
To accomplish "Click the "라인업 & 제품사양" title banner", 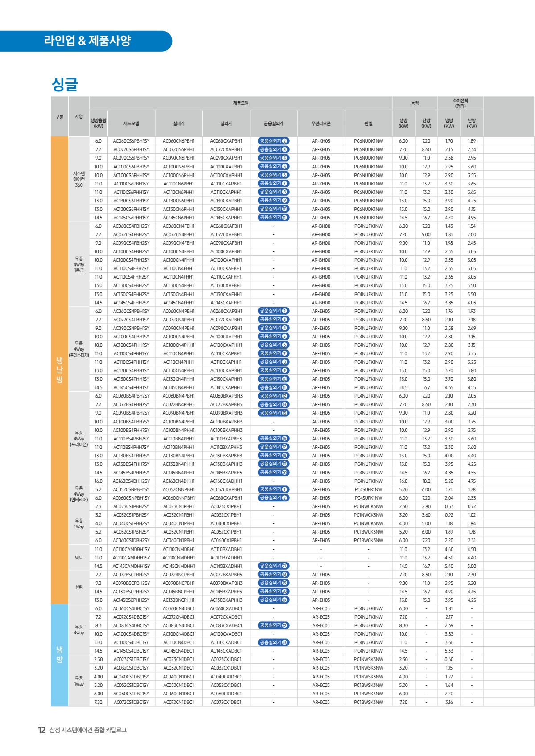I will (86, 41).
